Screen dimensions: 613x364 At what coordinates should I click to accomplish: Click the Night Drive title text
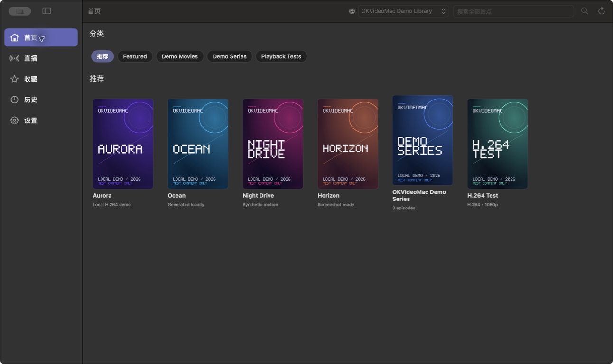click(259, 195)
